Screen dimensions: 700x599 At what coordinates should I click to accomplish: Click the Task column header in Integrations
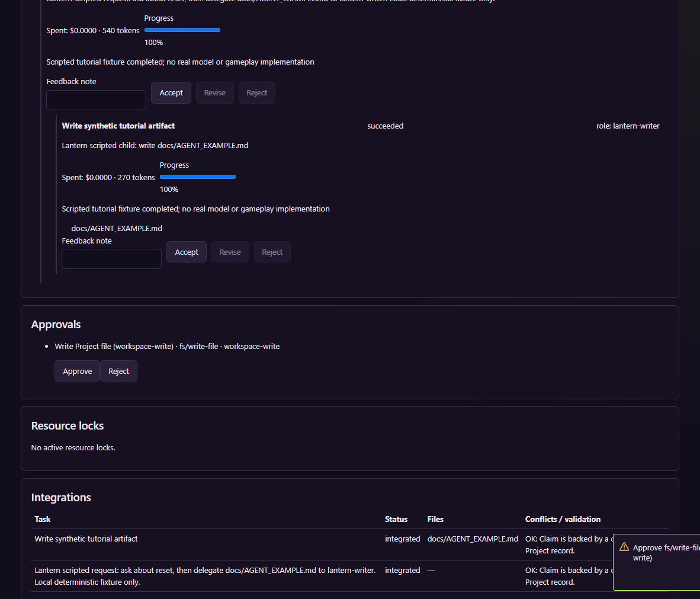pyautogui.click(x=43, y=519)
